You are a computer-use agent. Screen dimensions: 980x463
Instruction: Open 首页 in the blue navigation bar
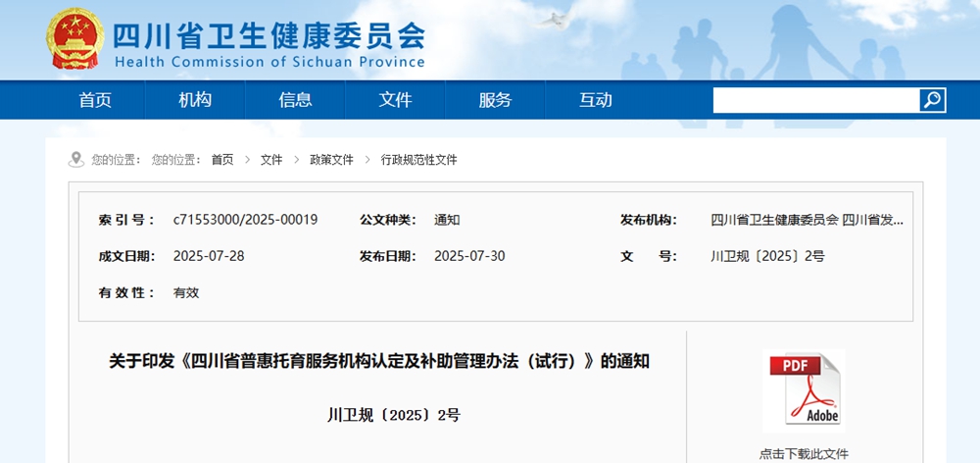pos(95,100)
